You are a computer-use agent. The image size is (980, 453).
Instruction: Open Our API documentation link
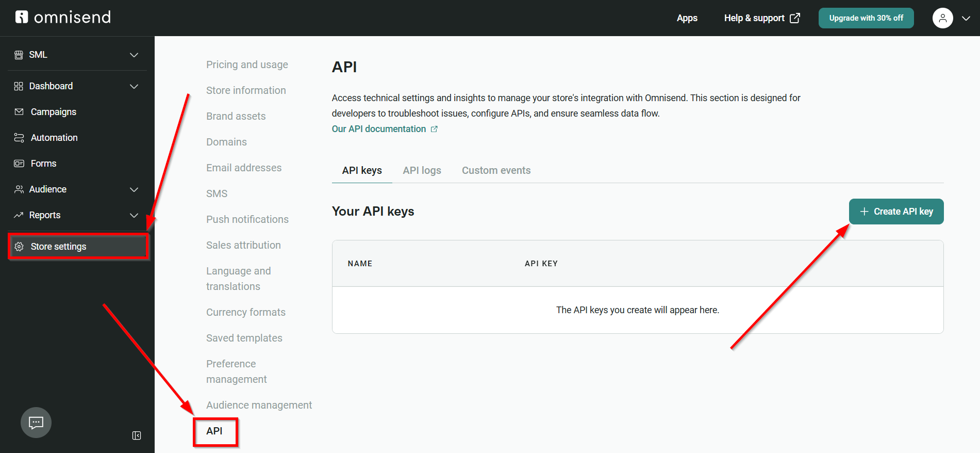click(384, 129)
